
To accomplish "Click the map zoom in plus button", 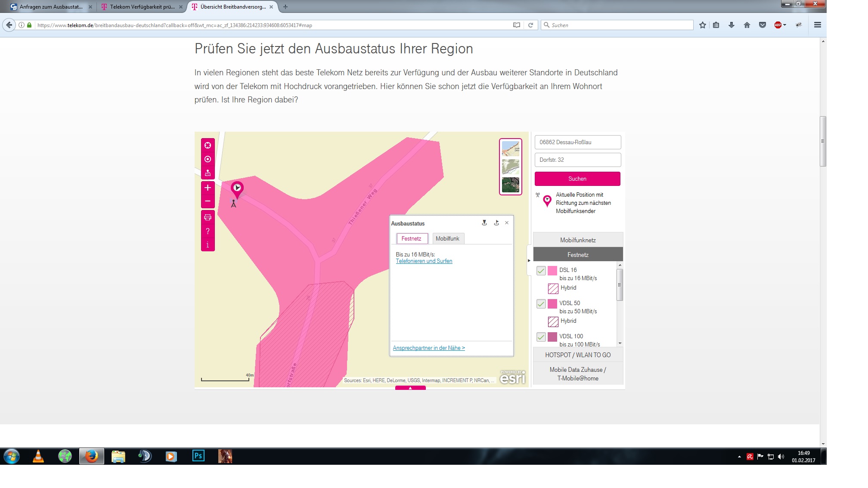I will 208,188.
